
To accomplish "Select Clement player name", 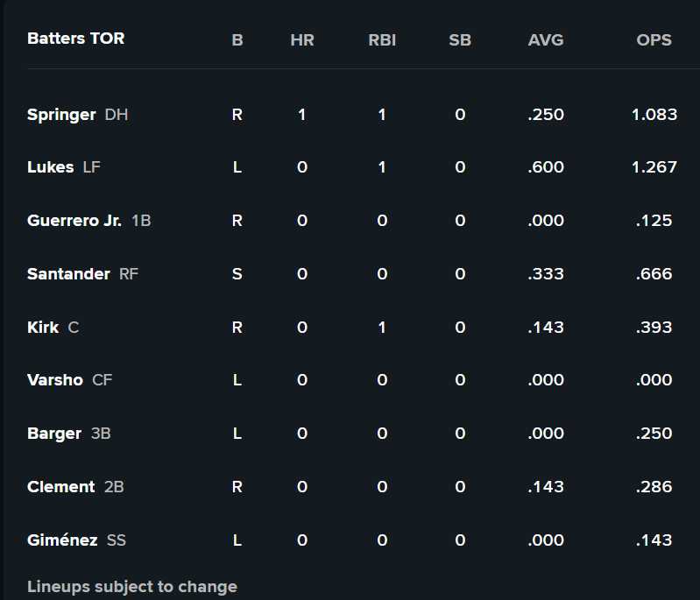I will 60,487.
